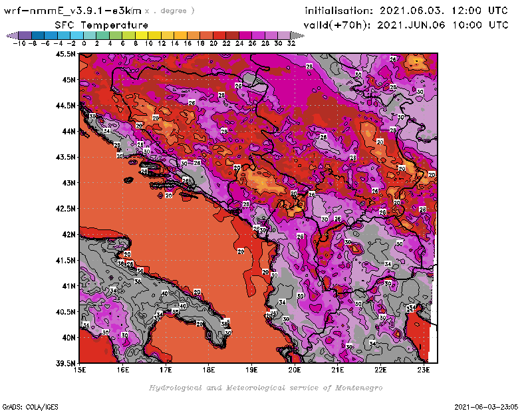Click the timestamp '2021-06-03-23:05'

point(486,407)
